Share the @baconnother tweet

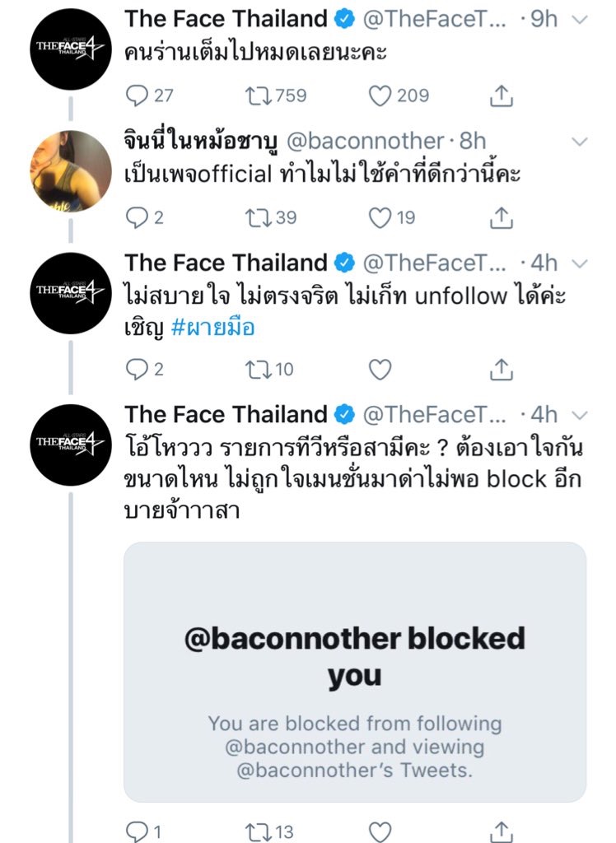[501, 217]
